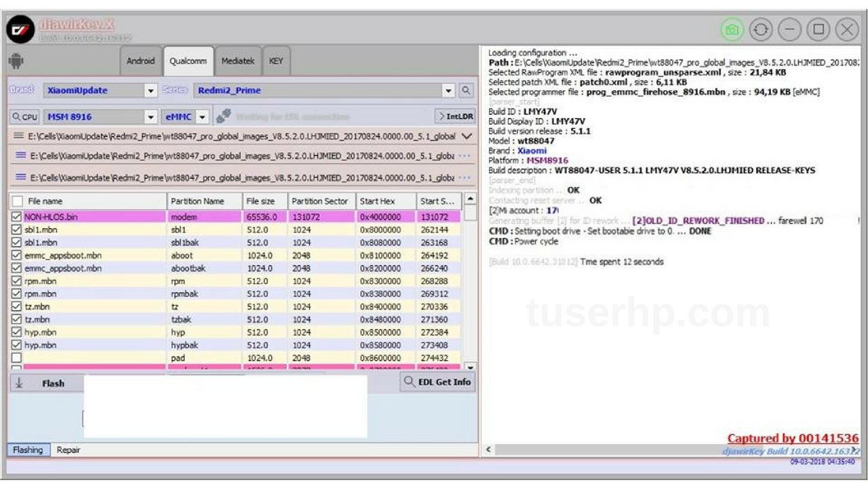Switch to the Qualcomm tab
The image size is (868, 488).
[x=188, y=61]
